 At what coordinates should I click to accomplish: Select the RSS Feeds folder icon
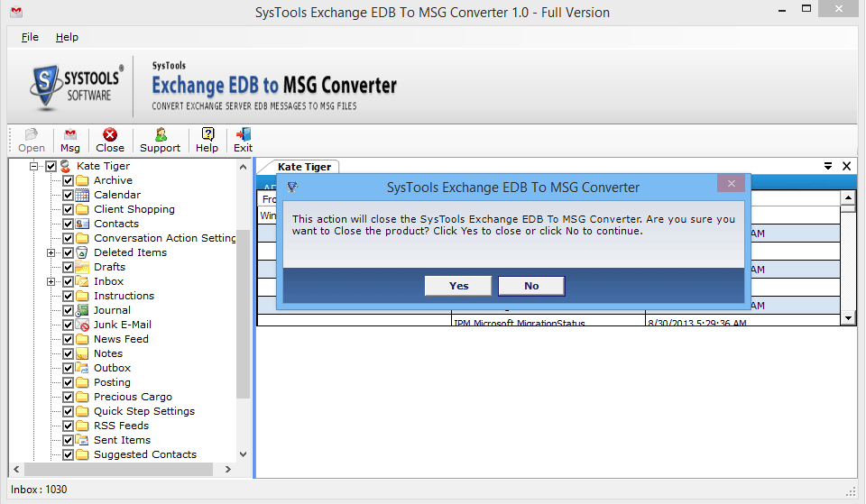click(x=82, y=426)
